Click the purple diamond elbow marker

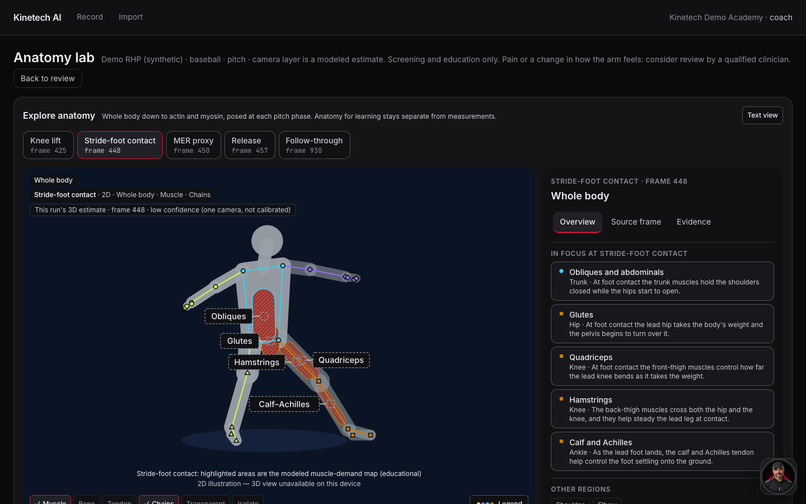coord(310,269)
